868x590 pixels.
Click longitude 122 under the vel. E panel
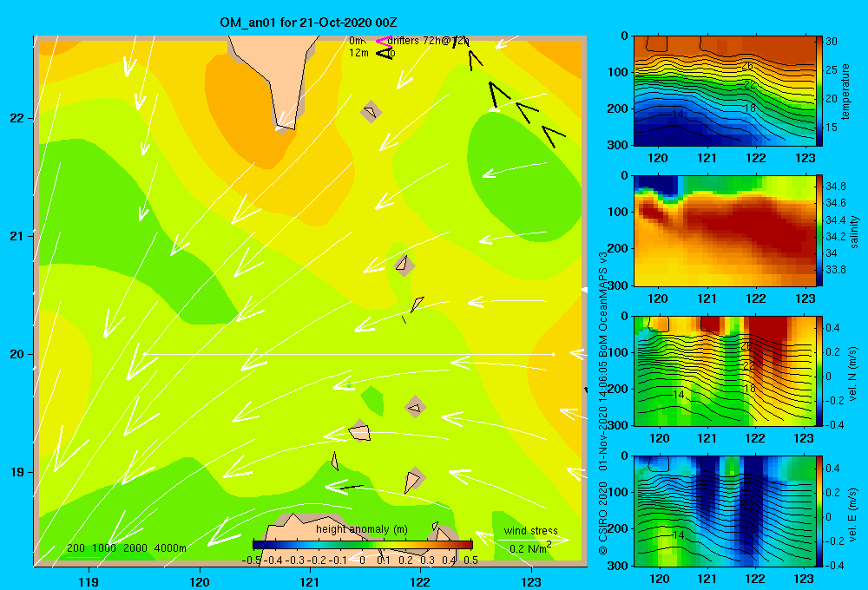pos(755,579)
